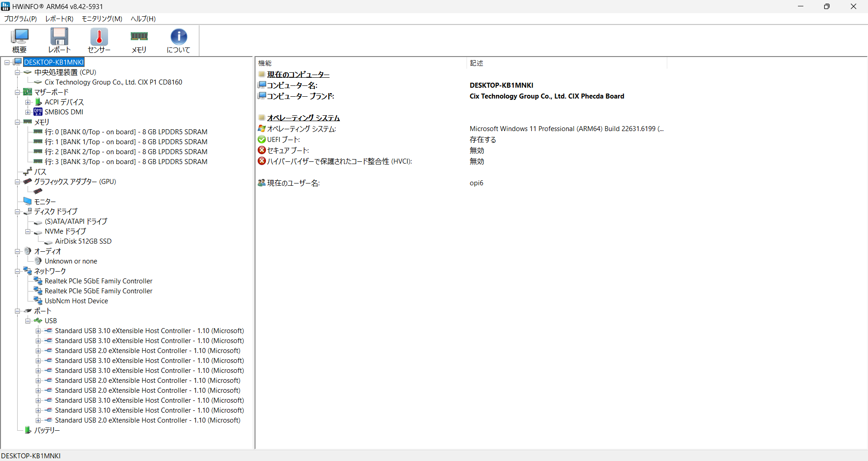Expand the ACPI デバイス node
868x461 pixels.
point(28,102)
